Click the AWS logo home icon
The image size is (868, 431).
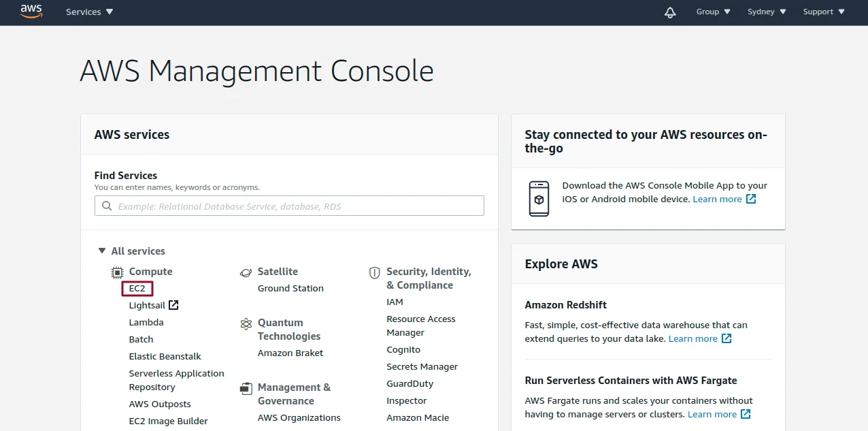click(31, 12)
